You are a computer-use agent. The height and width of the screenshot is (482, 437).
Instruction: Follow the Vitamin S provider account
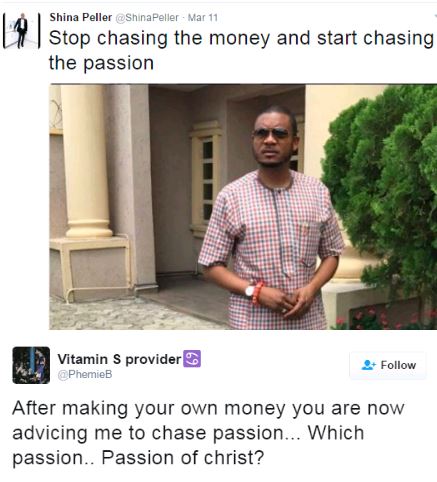[388, 365]
